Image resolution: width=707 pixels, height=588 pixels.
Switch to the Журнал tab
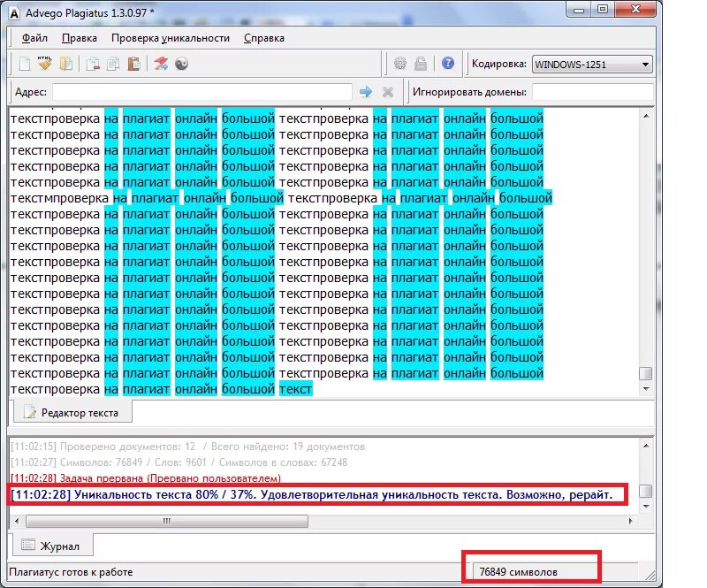51,546
